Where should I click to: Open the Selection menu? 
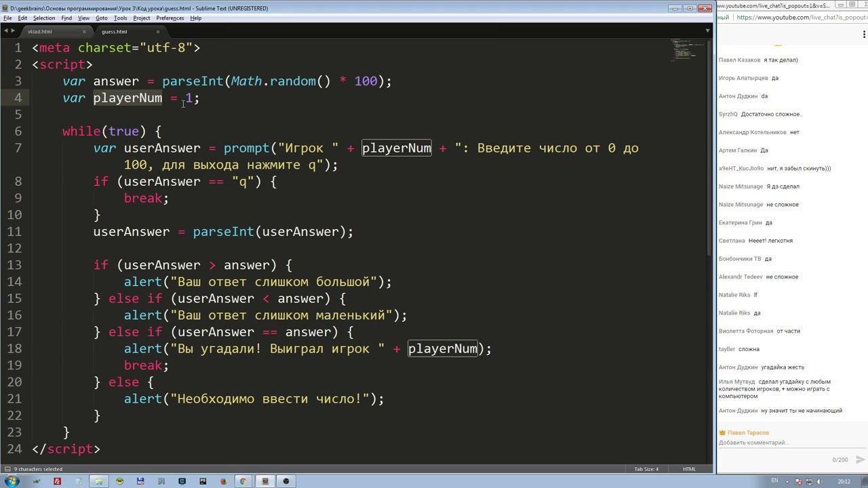point(44,18)
